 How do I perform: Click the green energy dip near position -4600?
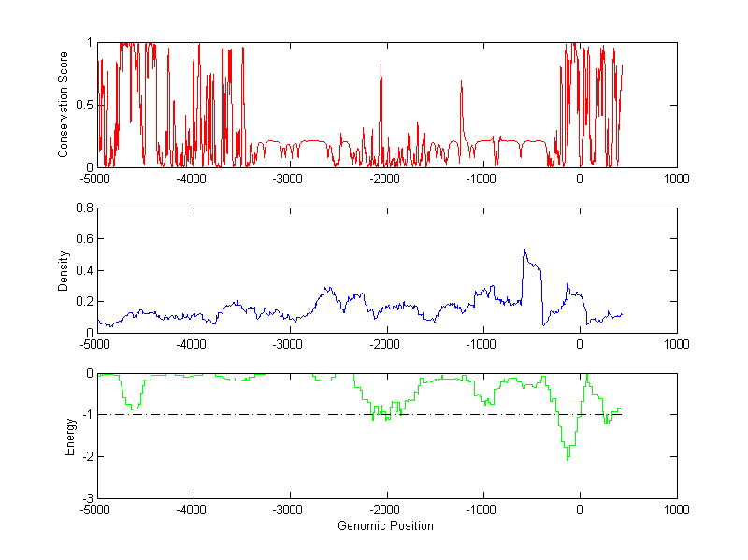(136, 408)
